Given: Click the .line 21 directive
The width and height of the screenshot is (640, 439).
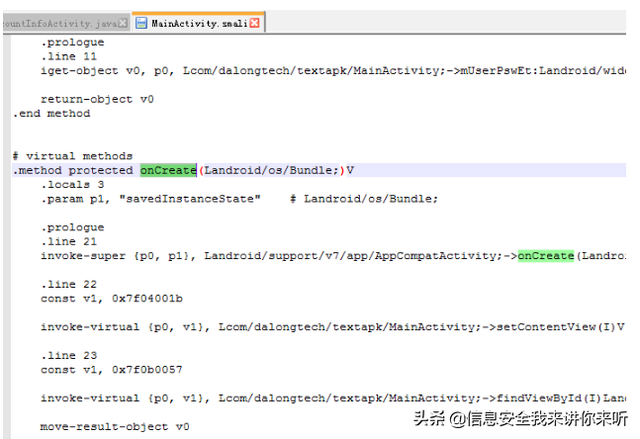Looking at the screenshot, I should [x=69, y=242].
